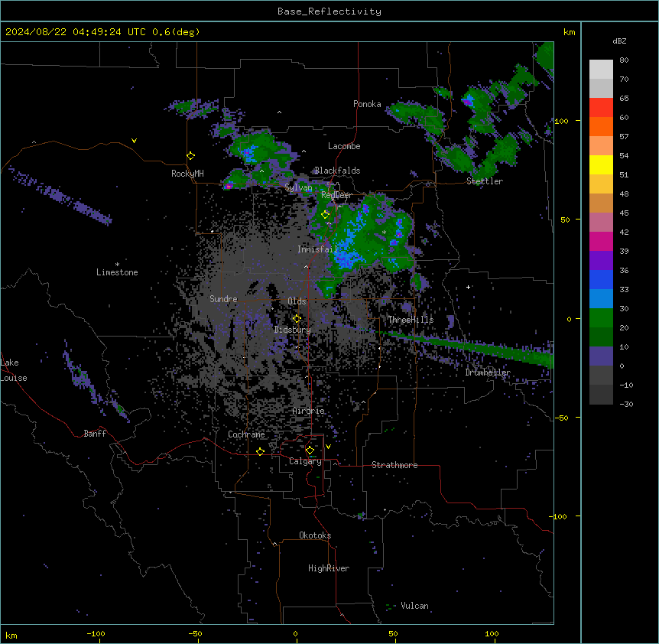Click the Okotoks label
This screenshot has width=659, height=644.
pyautogui.click(x=315, y=535)
